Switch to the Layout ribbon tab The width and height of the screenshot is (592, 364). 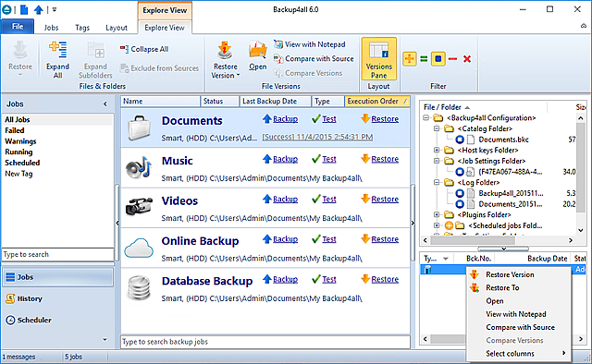coord(116,28)
